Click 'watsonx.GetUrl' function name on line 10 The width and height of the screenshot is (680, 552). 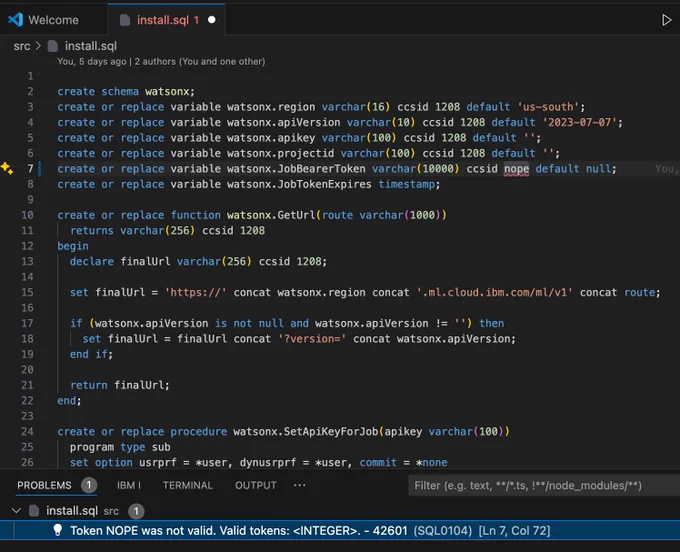coord(271,215)
